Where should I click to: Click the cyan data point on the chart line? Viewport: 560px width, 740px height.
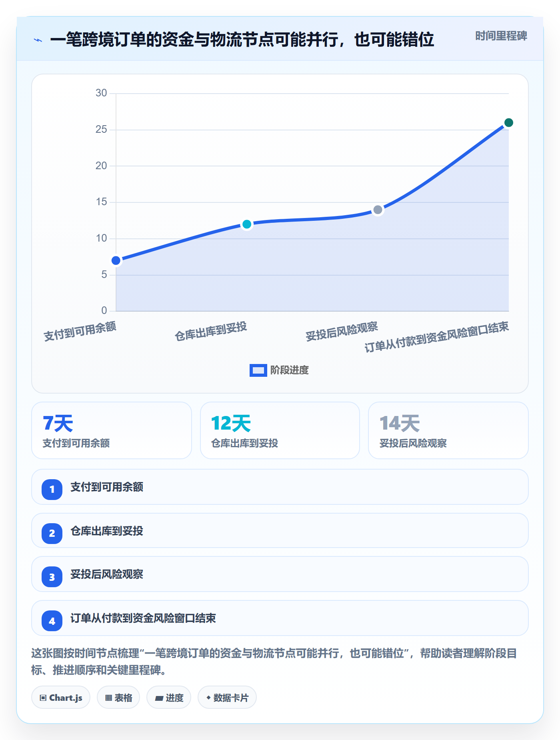[x=247, y=224]
